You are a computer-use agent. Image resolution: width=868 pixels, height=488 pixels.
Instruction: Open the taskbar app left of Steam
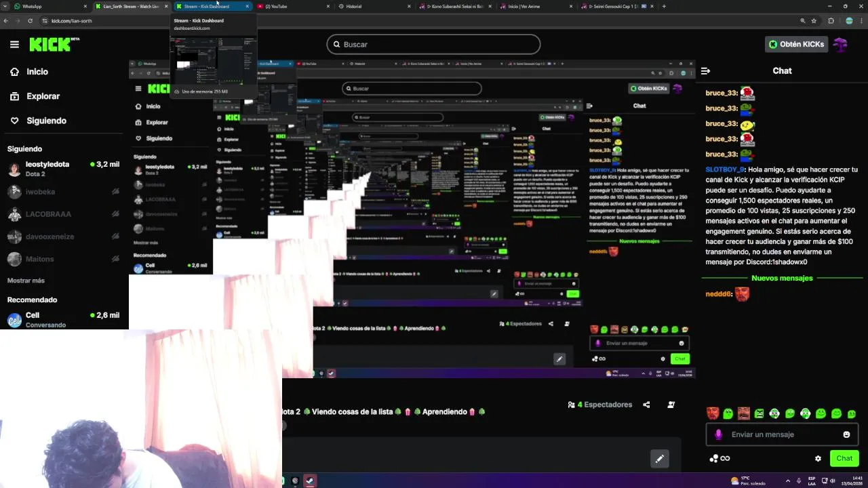[295, 481]
